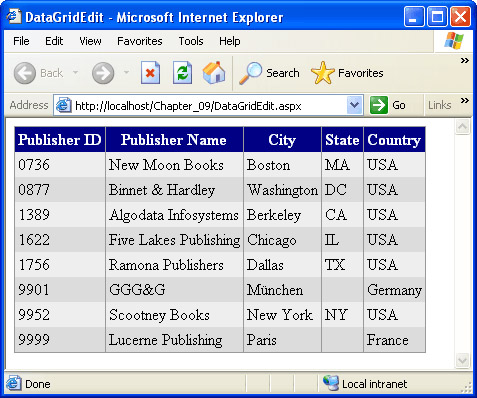Click the scrollbar down arrow
Viewport: 477px width, 398px height.
(x=463, y=361)
